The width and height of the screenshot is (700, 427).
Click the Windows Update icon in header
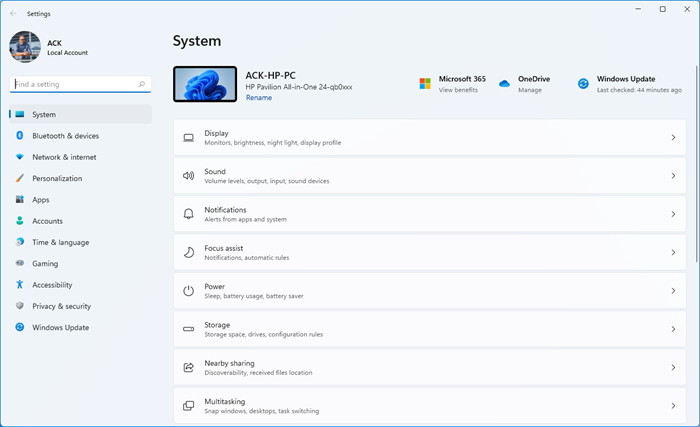(x=583, y=84)
